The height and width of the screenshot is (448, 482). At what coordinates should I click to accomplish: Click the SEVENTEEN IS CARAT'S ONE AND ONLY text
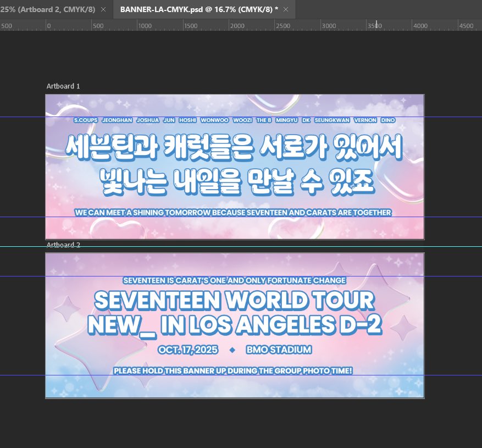234,280
